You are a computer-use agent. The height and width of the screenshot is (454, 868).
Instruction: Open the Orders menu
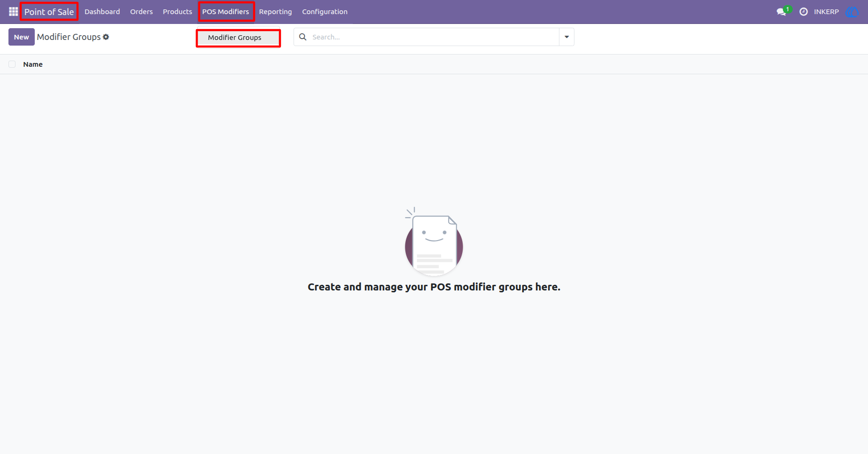(141, 12)
